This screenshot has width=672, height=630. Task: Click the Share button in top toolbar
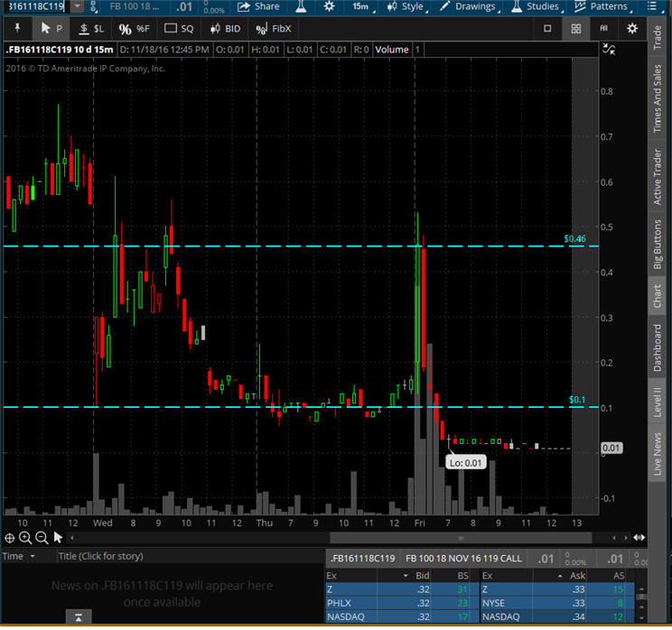(258, 6)
